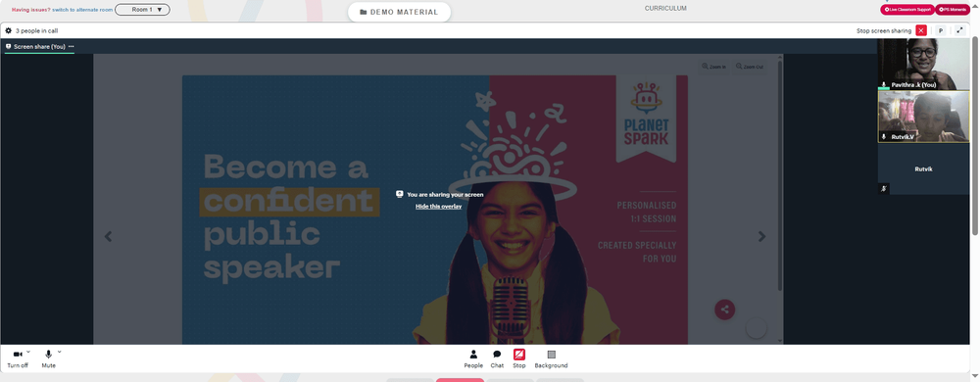This screenshot has height=382, width=980.
Task: Open Background effects settings
Action: coord(551,358)
